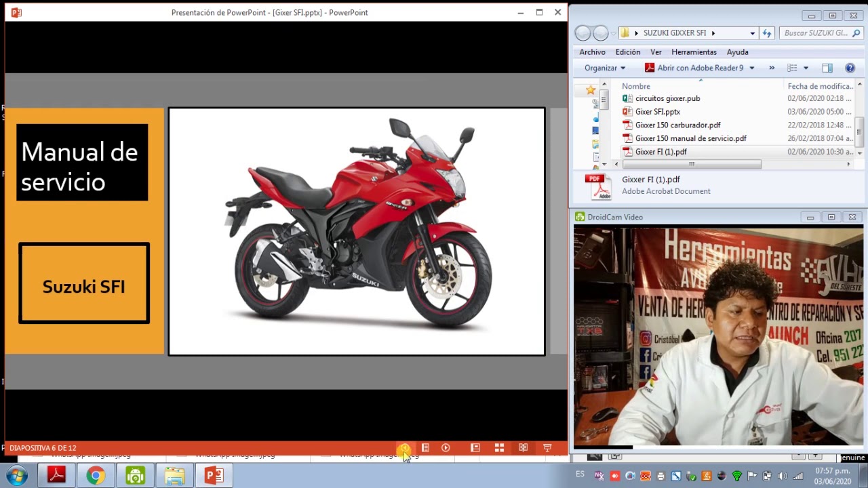Switch PowerPoint to Reading view
The image size is (868, 488).
click(523, 448)
